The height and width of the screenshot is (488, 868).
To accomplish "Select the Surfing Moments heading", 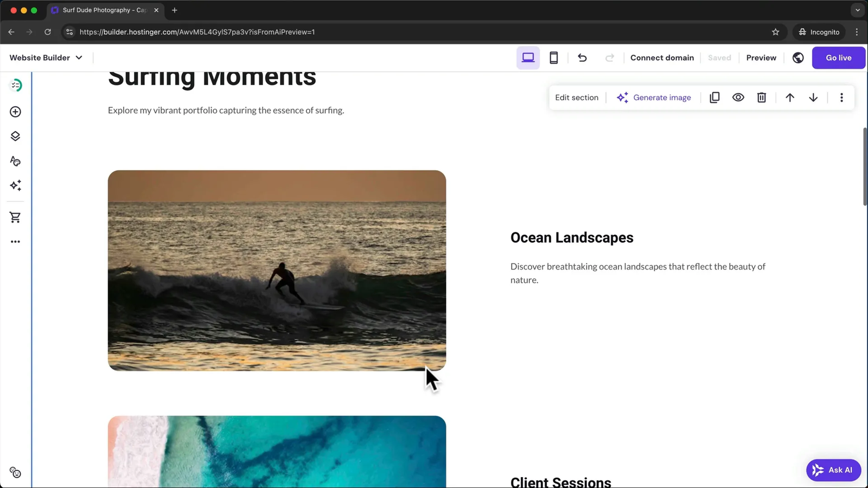I will (212, 79).
